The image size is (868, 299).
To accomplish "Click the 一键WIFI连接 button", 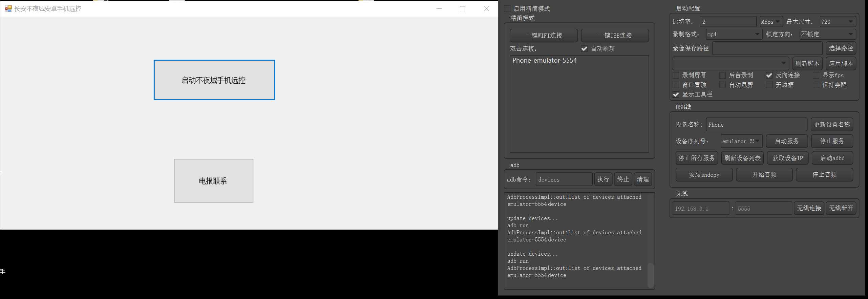I will tap(544, 35).
